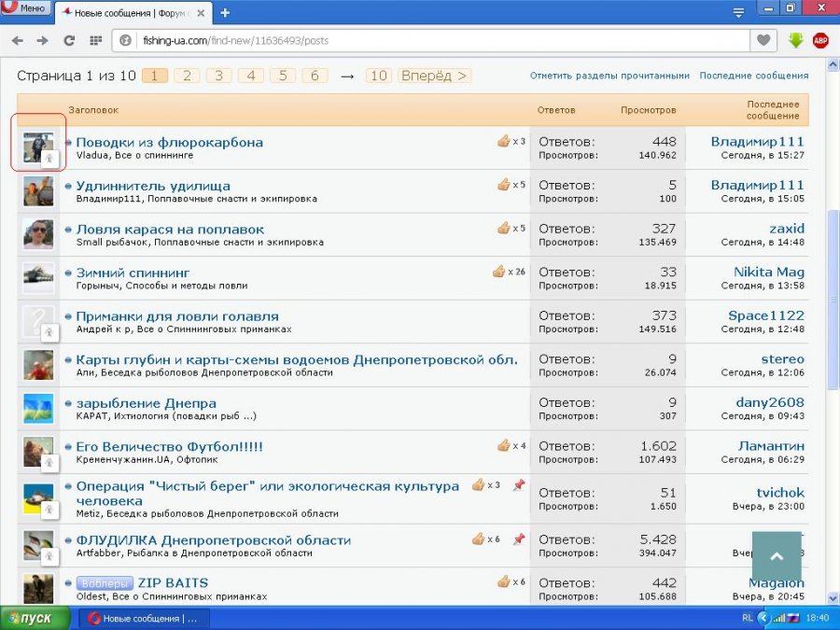This screenshot has height=630, width=840.
Task: Go back with the browser back arrow
Action: pos(17,41)
